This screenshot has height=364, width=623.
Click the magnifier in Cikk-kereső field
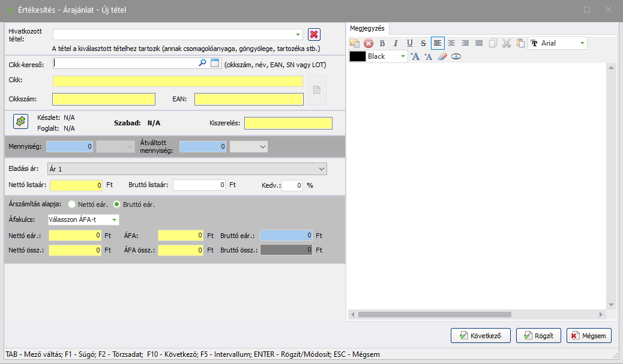pyautogui.click(x=203, y=63)
